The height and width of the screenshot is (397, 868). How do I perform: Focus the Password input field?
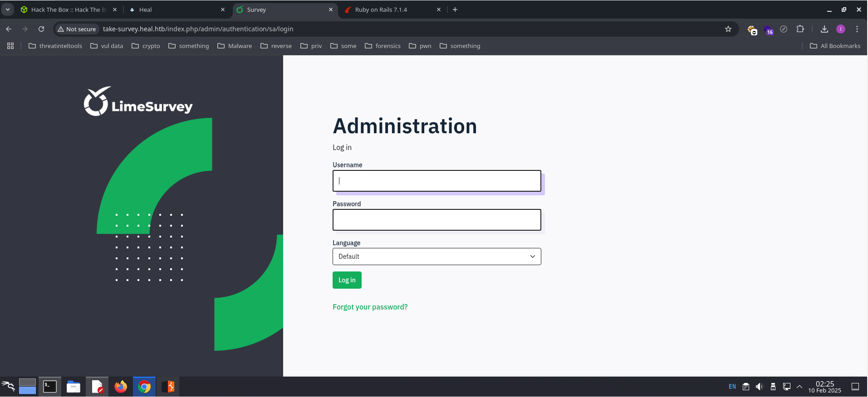pos(436,220)
